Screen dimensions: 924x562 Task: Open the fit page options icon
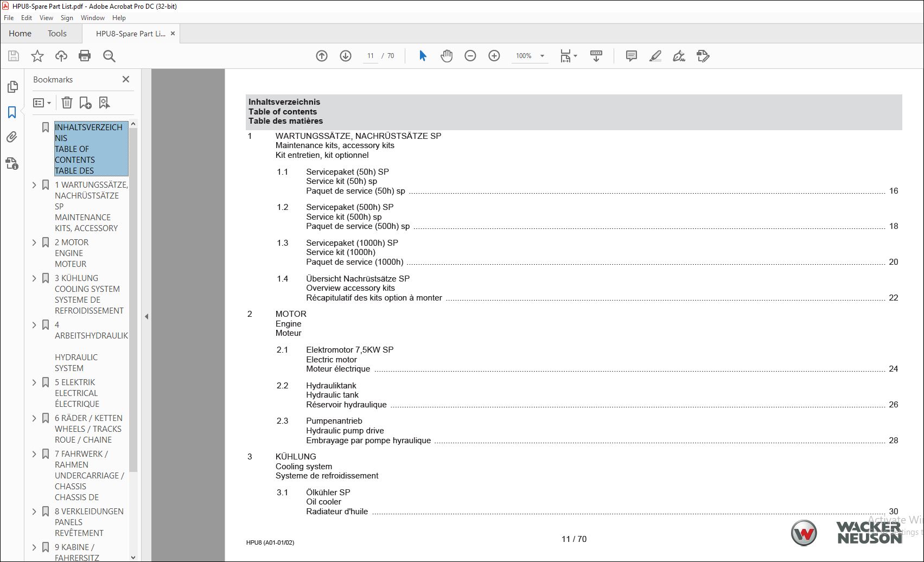[x=568, y=56]
